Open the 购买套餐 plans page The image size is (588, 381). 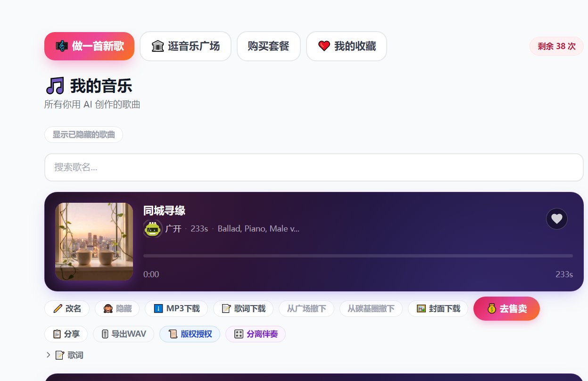coord(268,46)
